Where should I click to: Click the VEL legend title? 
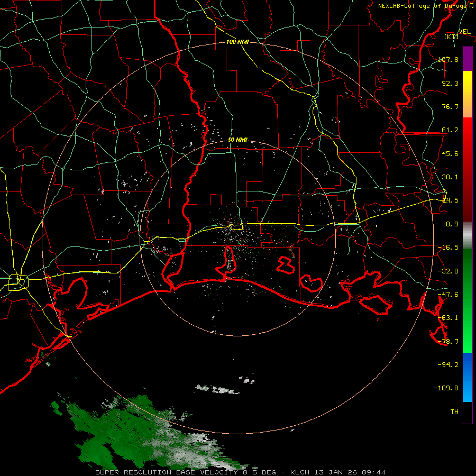click(464, 32)
